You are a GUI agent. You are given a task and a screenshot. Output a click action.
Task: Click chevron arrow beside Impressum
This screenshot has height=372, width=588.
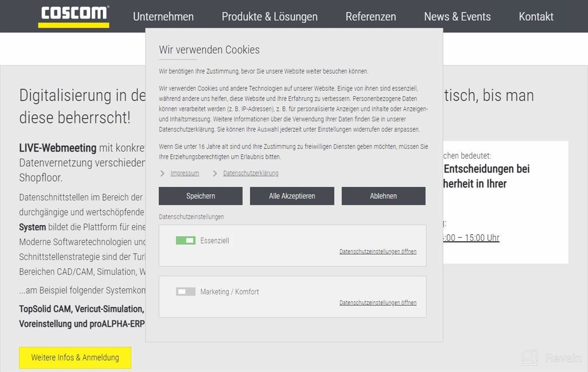point(163,173)
